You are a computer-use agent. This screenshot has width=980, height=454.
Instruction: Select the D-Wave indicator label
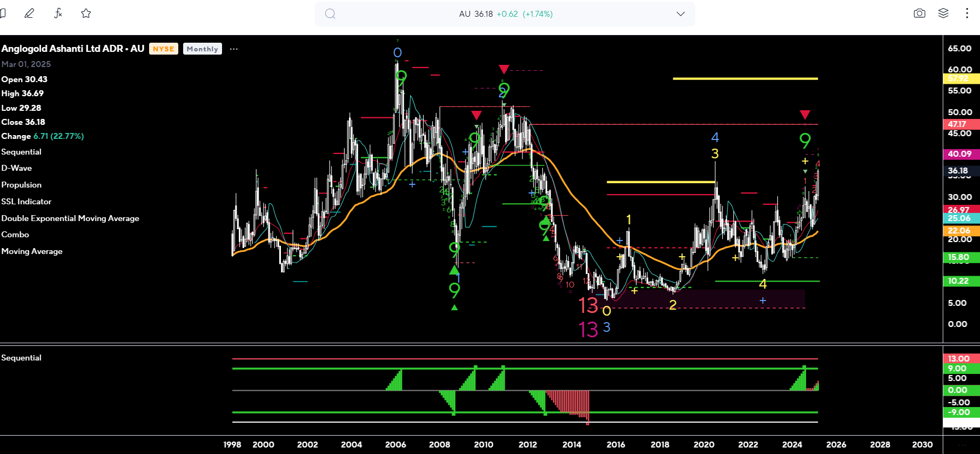click(x=17, y=168)
